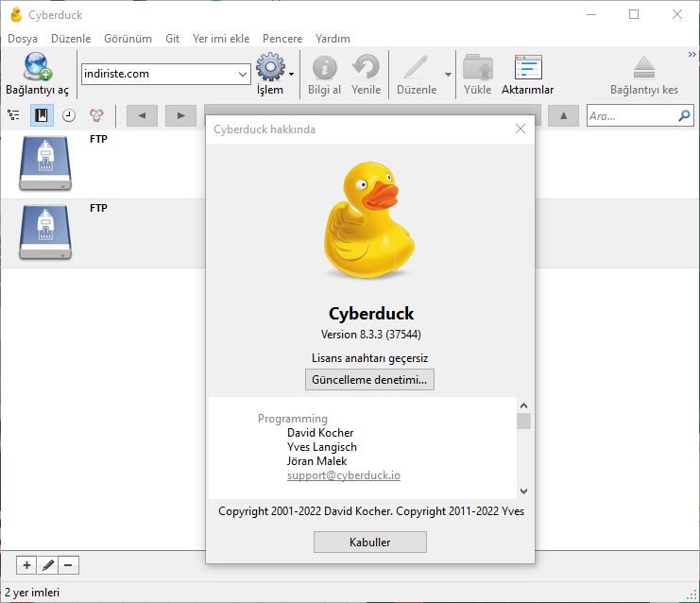The height and width of the screenshot is (603, 700).
Task: Open the Yardım menu
Action: tap(333, 39)
